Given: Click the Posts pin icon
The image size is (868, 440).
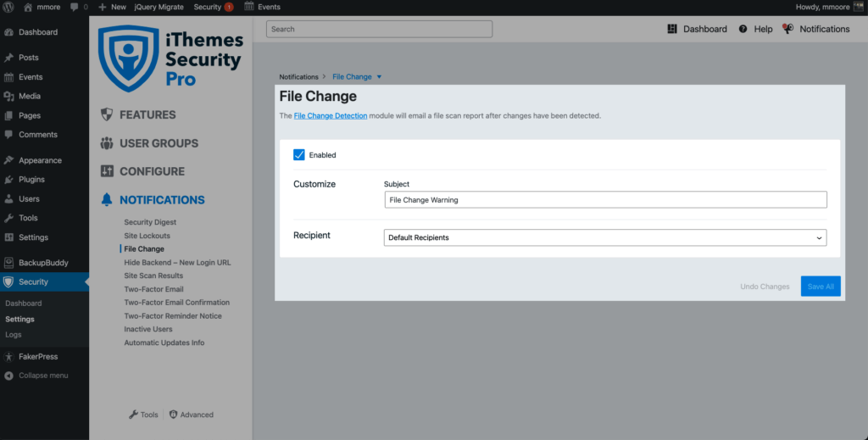Looking at the screenshot, I should [8, 58].
